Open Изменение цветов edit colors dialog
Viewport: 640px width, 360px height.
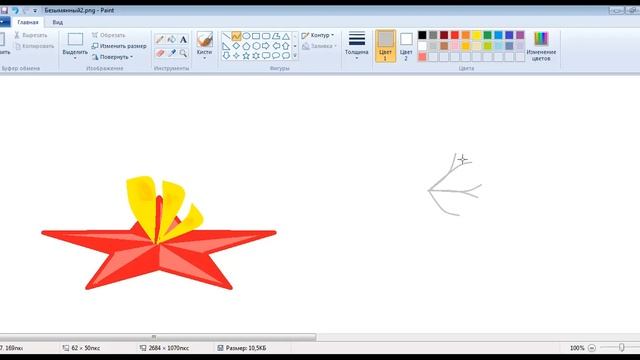click(x=541, y=46)
